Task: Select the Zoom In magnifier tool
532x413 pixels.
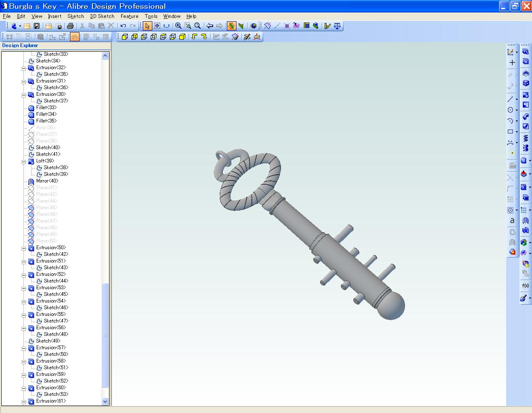Action: tap(178, 26)
